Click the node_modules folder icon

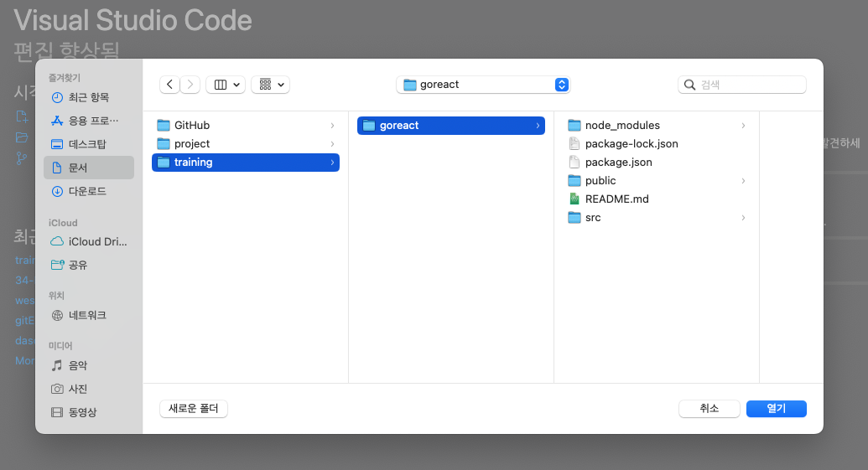point(574,126)
